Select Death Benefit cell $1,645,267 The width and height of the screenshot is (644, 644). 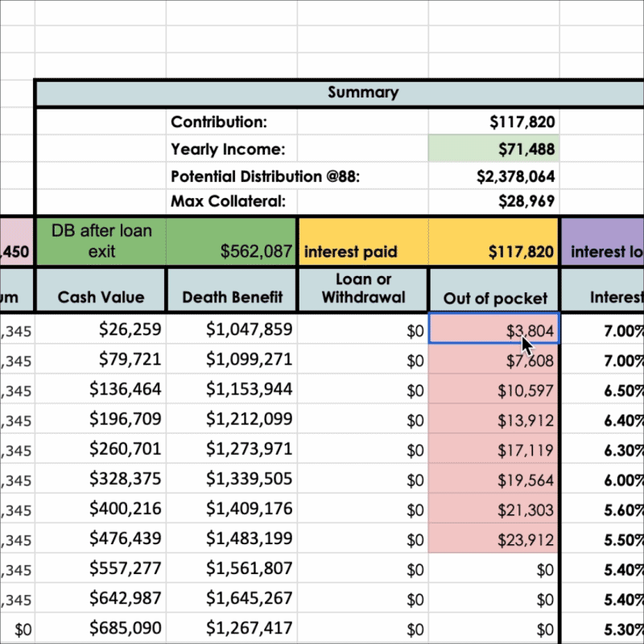point(232,598)
